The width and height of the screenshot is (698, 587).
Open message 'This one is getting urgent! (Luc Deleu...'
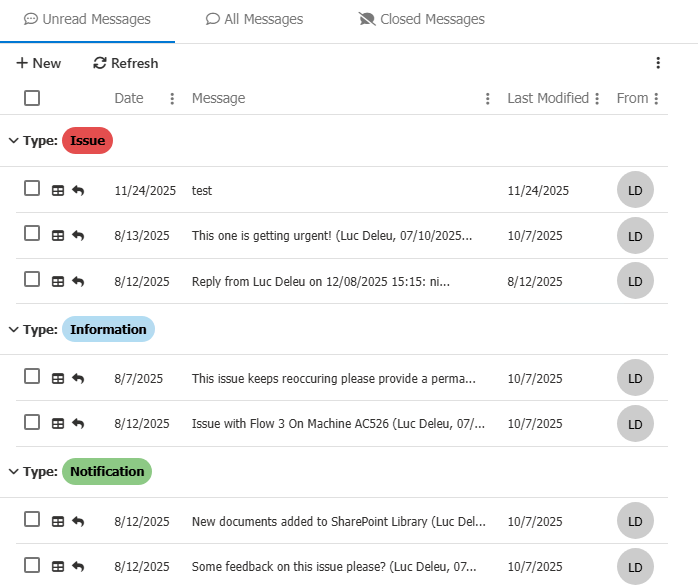[x=332, y=235]
